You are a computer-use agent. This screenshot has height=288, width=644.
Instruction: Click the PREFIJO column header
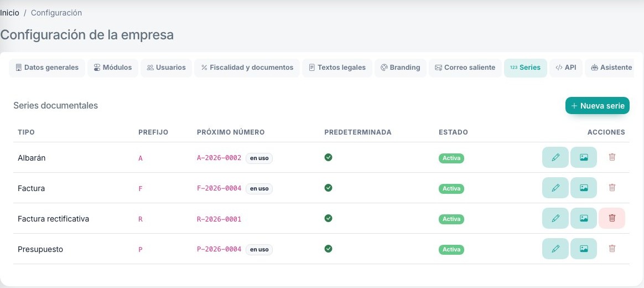153,132
